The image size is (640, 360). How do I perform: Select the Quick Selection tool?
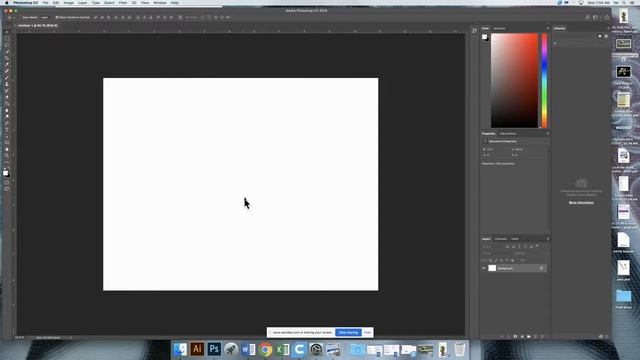[x=7, y=51]
